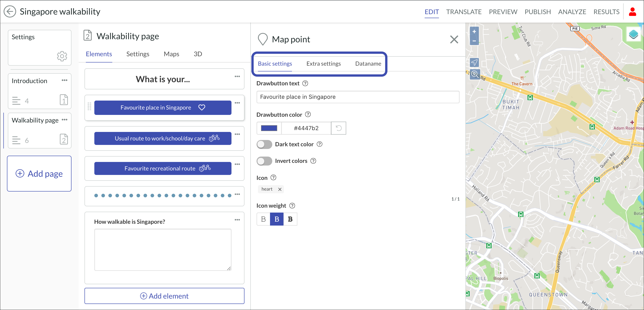
Task: Select light icon weight
Action: coord(263,219)
